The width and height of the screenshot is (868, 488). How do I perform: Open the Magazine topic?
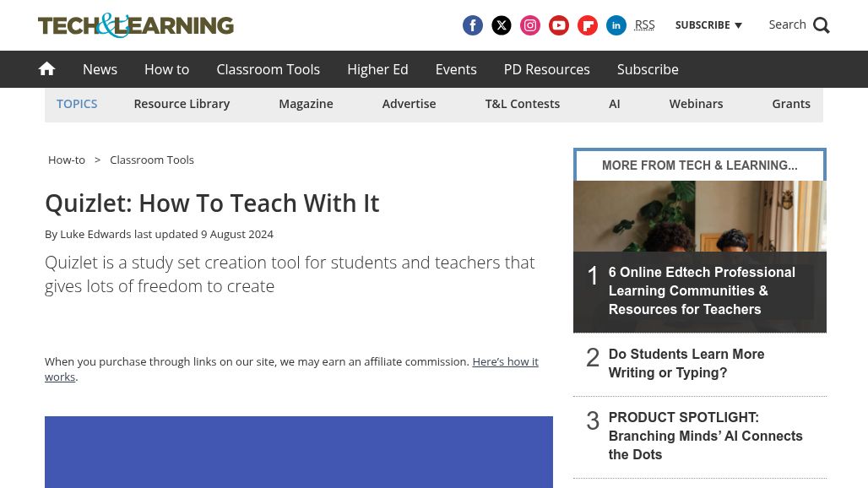pos(307,104)
